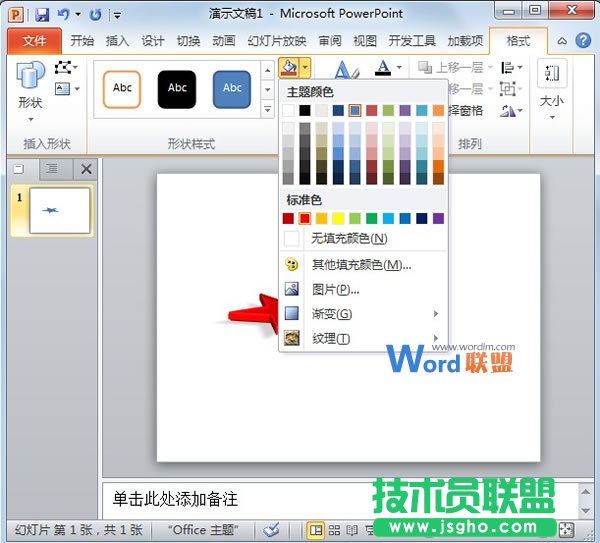600x543 pixels.
Task: Open the 文件 File tab
Action: coord(34,41)
